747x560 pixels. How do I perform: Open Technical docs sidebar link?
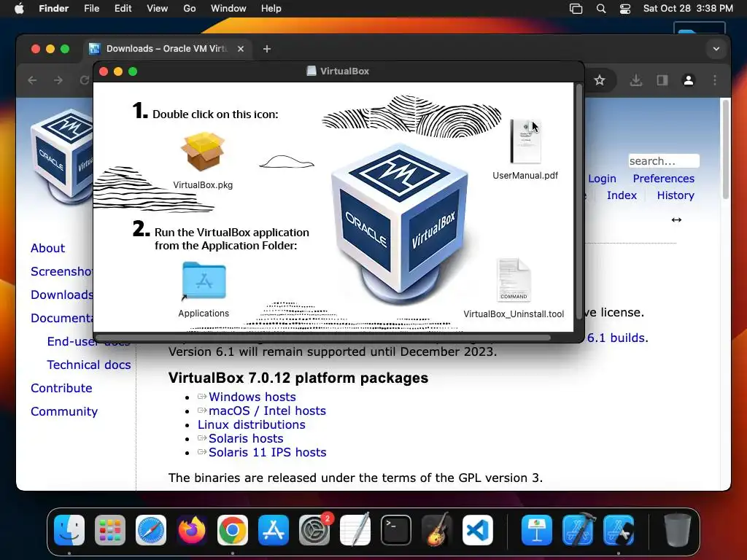pos(88,365)
